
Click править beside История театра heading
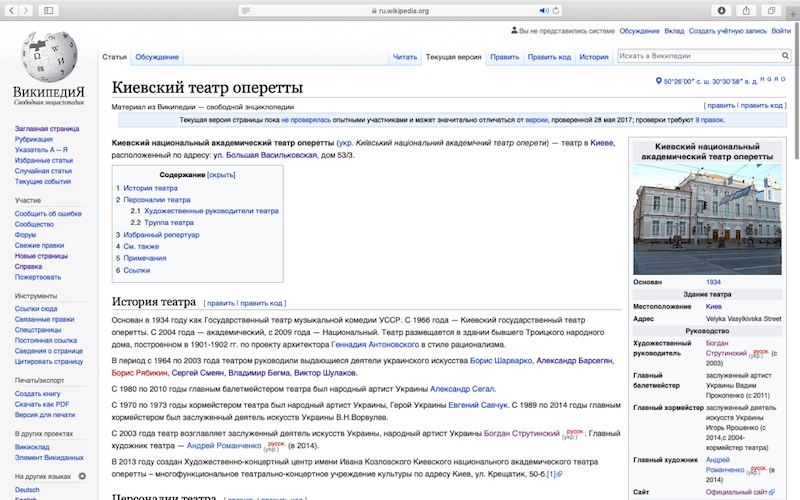pyautogui.click(x=221, y=303)
